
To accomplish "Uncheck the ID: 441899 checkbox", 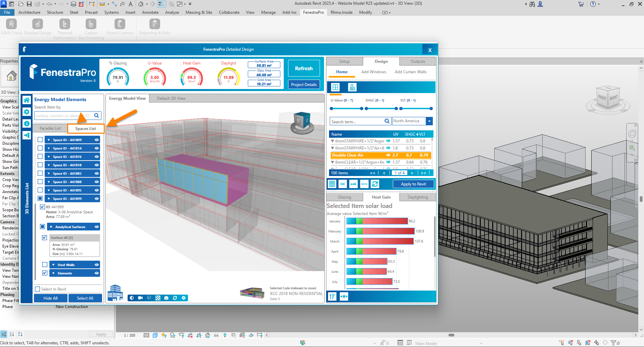I will pyautogui.click(x=43, y=207).
